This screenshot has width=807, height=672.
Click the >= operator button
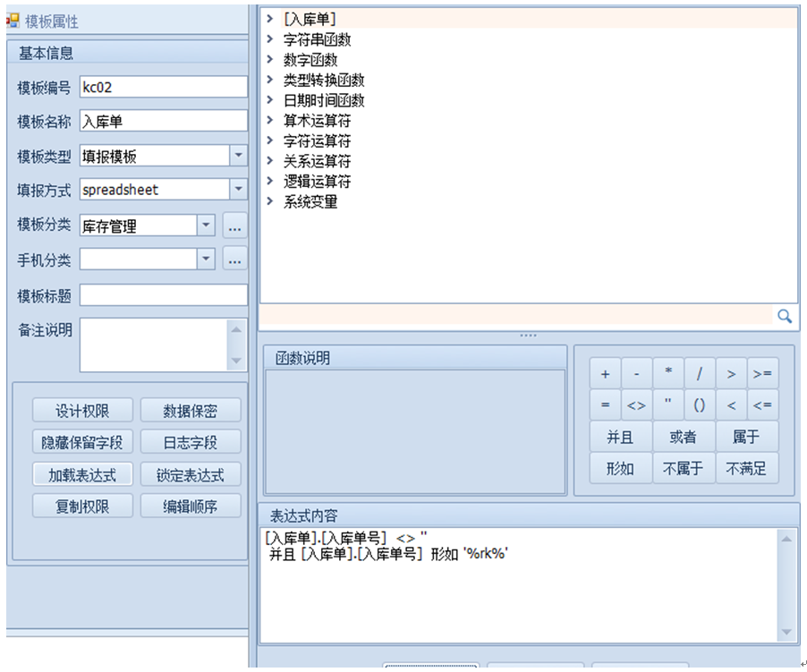pos(761,374)
